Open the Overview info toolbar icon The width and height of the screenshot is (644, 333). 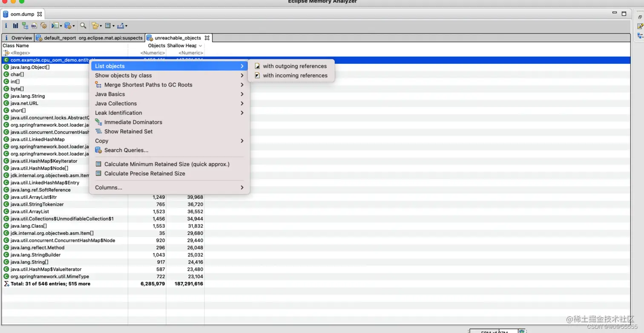6,26
